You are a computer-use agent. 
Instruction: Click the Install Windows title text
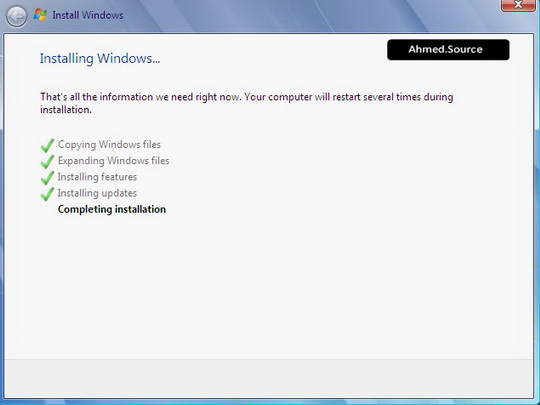[x=88, y=15]
